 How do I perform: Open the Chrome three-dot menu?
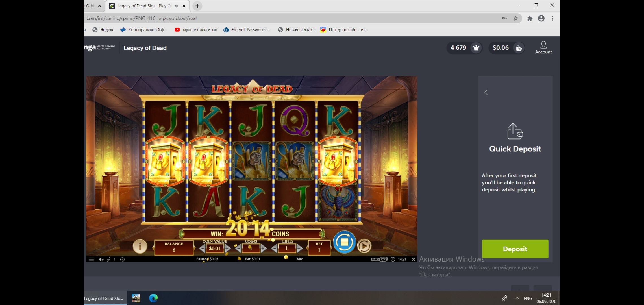pyautogui.click(x=552, y=18)
